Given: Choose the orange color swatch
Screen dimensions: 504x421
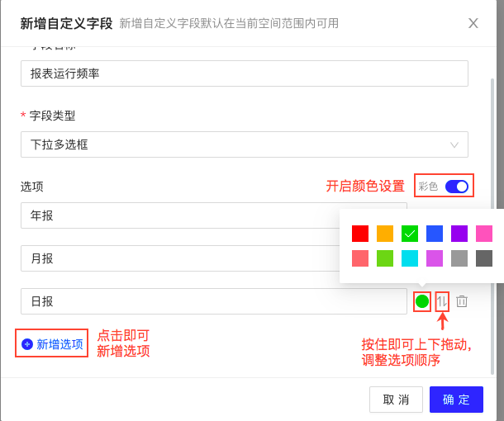Looking at the screenshot, I should click(x=385, y=234).
